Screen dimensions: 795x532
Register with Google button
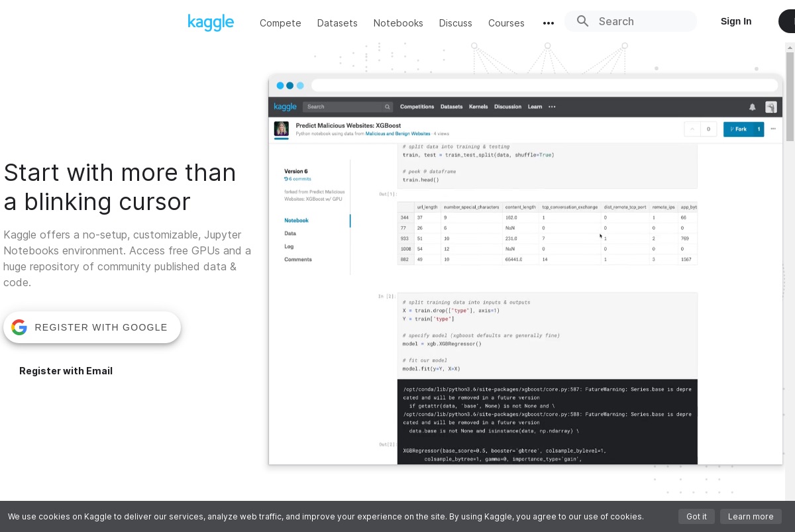tap(92, 327)
